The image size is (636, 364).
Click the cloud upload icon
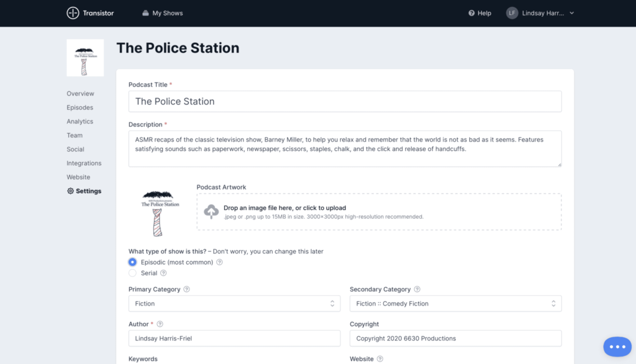(211, 212)
